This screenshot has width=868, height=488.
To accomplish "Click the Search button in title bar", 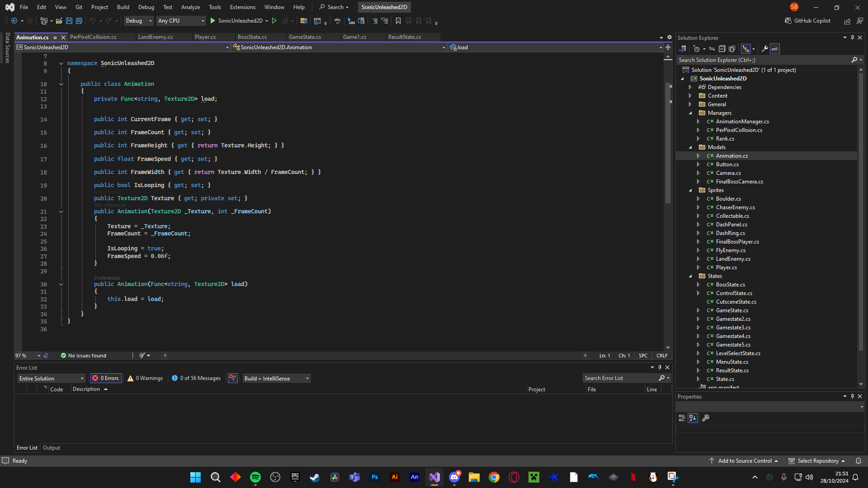I will pos(334,7).
